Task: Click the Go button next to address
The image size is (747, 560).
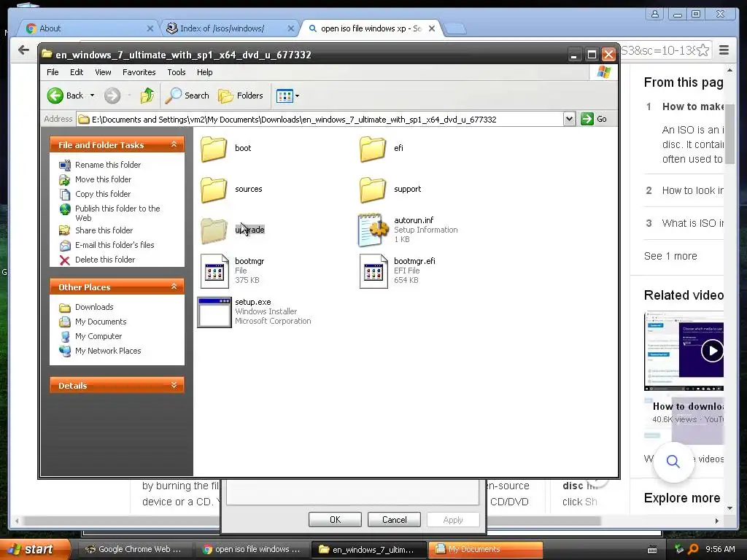Action: [x=594, y=119]
